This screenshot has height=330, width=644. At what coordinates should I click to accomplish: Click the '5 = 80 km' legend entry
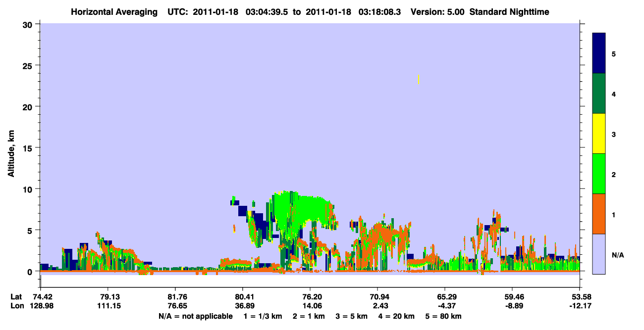click(x=443, y=316)
